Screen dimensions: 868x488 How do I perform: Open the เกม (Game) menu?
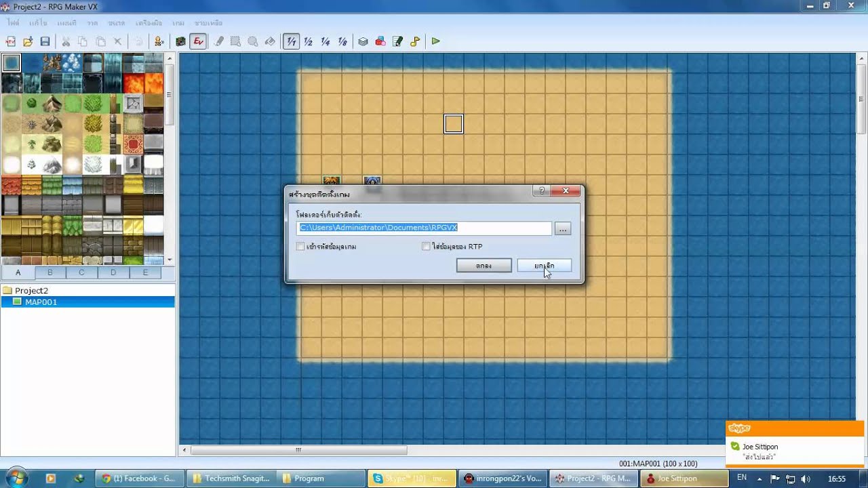point(178,23)
